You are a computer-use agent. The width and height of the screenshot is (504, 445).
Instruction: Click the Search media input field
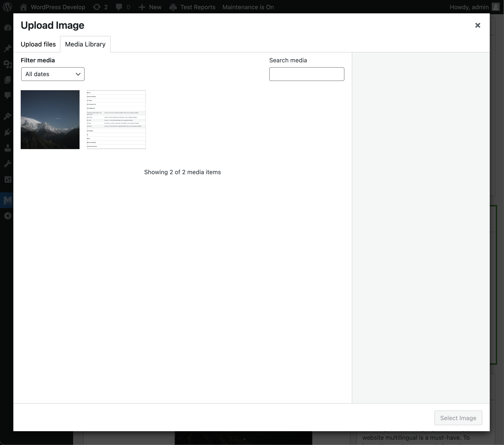(306, 74)
